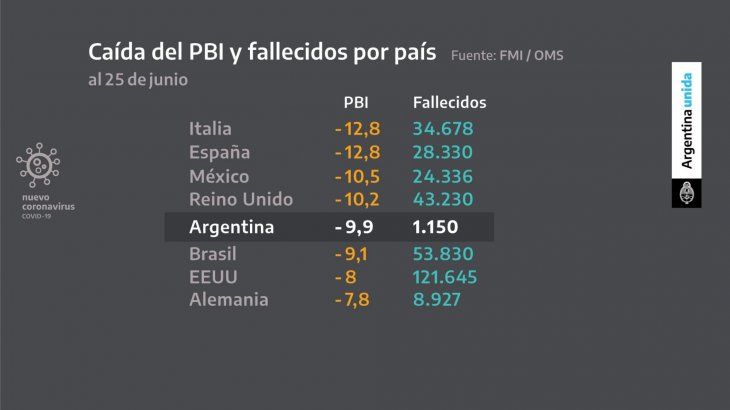Select the España row label
730x410 pixels.
tap(219, 153)
